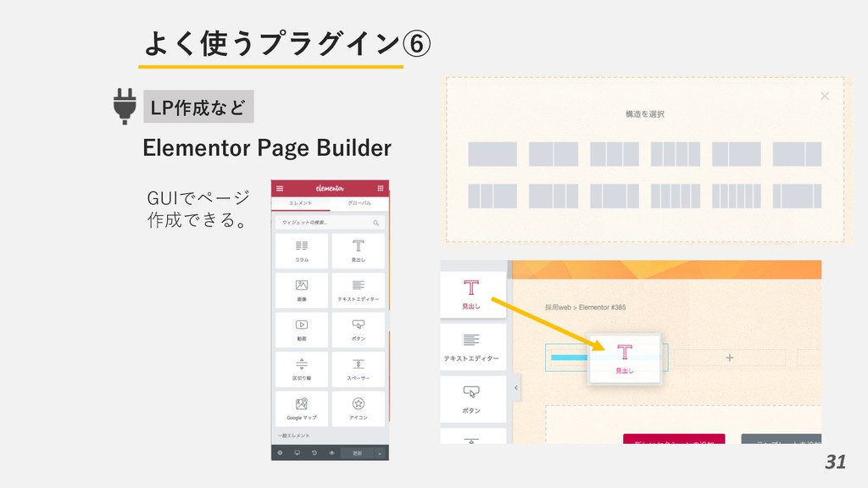Focus the ウィジェットの検索 search field
Screen dimensions: 868x488
tap(330, 223)
